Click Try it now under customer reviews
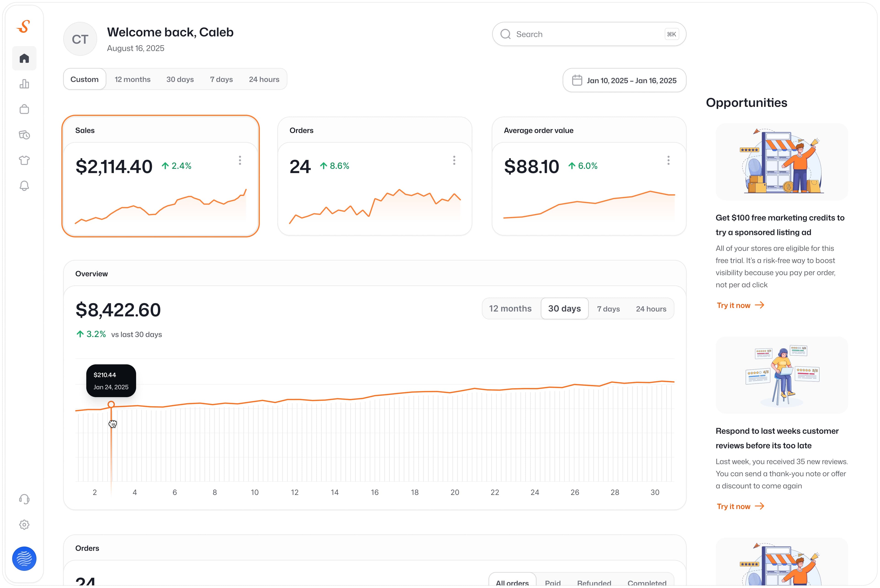 740,506
